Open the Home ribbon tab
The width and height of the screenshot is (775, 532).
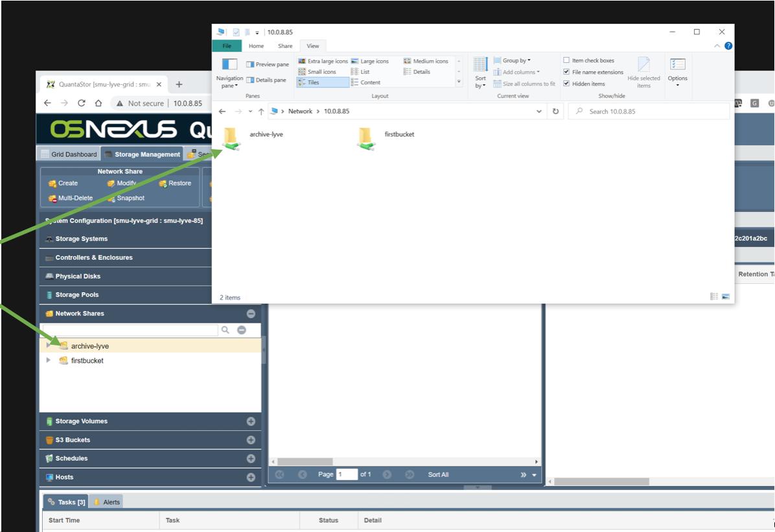(x=256, y=46)
